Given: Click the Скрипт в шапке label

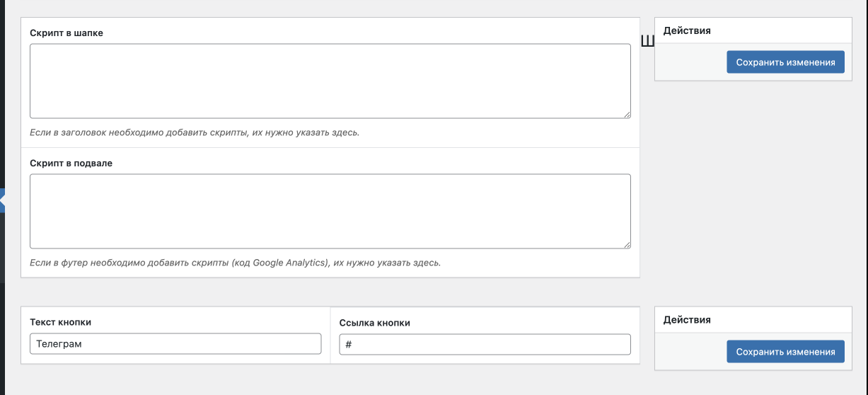Looking at the screenshot, I should click(x=66, y=33).
